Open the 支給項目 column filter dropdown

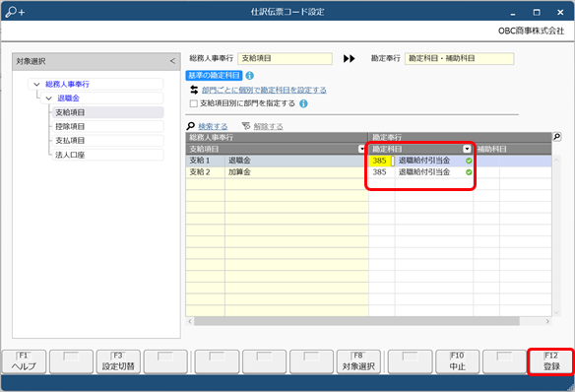(361, 149)
